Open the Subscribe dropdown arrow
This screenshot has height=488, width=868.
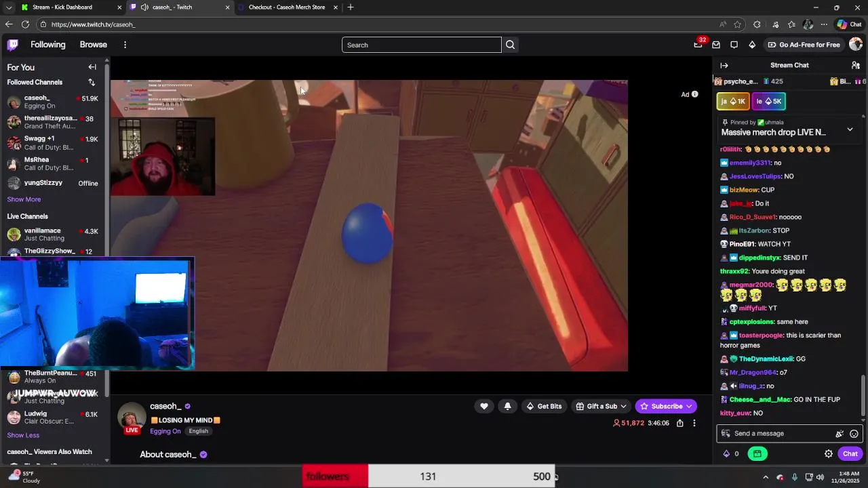point(689,407)
